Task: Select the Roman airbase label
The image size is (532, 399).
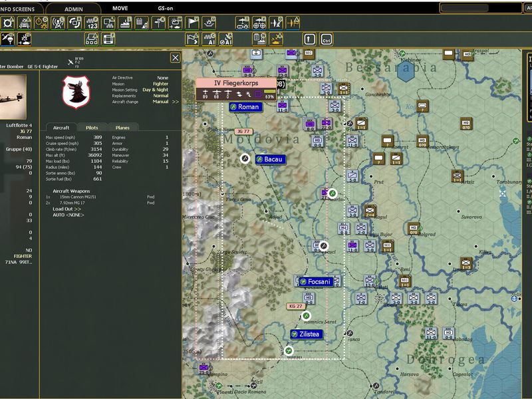Action: point(245,107)
